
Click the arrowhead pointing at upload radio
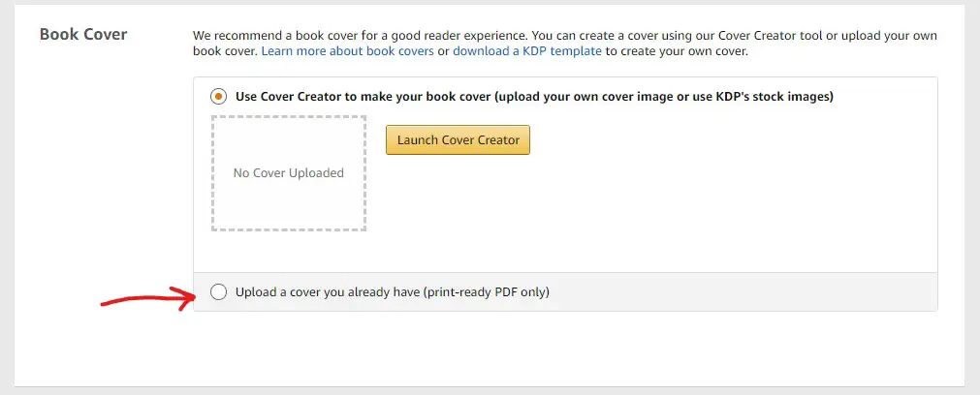click(x=189, y=297)
